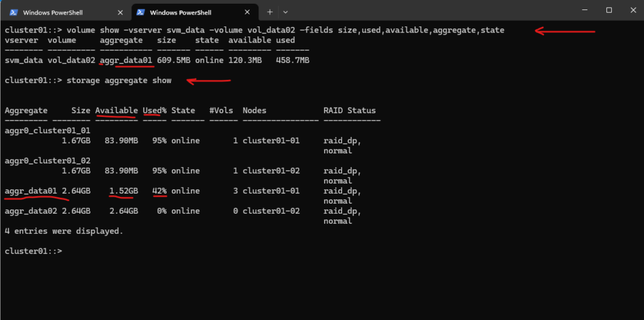
Task: Open a new tab with the plus button
Action: pyautogui.click(x=269, y=12)
